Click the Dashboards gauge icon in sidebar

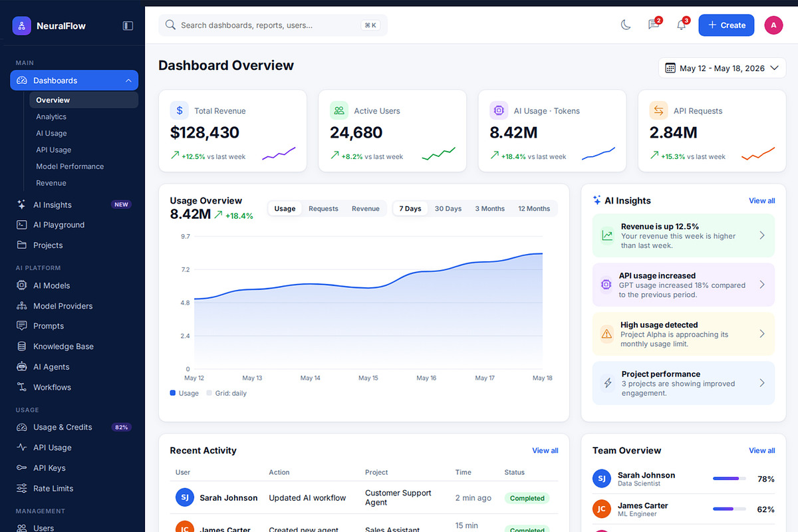click(21, 80)
